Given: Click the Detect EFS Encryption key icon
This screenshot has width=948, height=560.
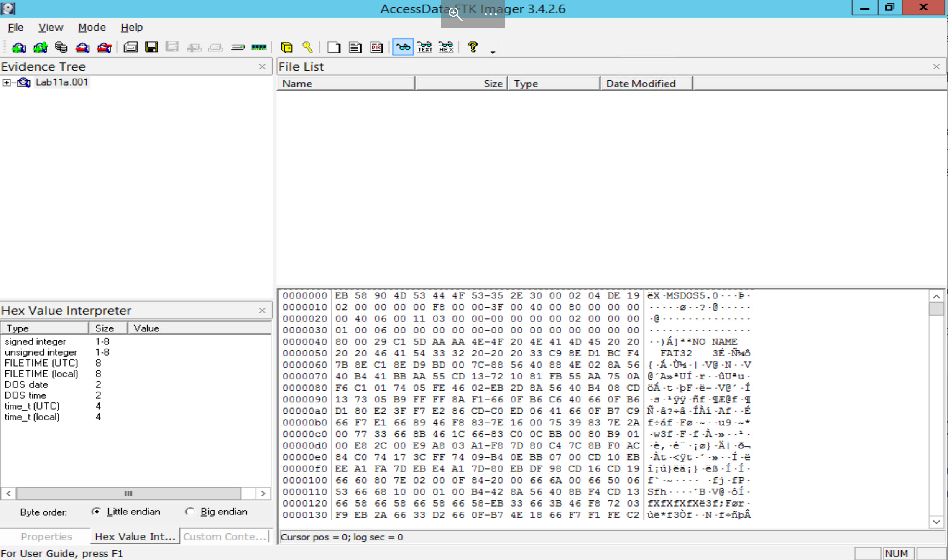Looking at the screenshot, I should pos(307,48).
